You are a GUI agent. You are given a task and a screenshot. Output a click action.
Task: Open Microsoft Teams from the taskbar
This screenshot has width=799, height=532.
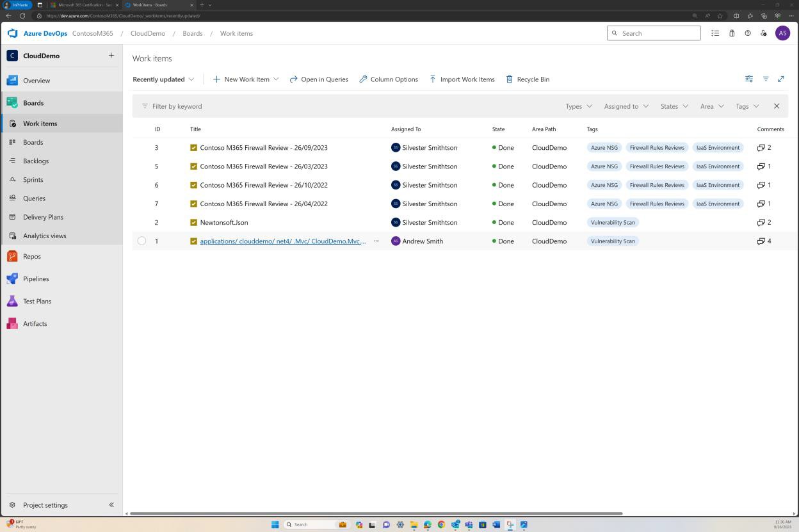click(468, 524)
